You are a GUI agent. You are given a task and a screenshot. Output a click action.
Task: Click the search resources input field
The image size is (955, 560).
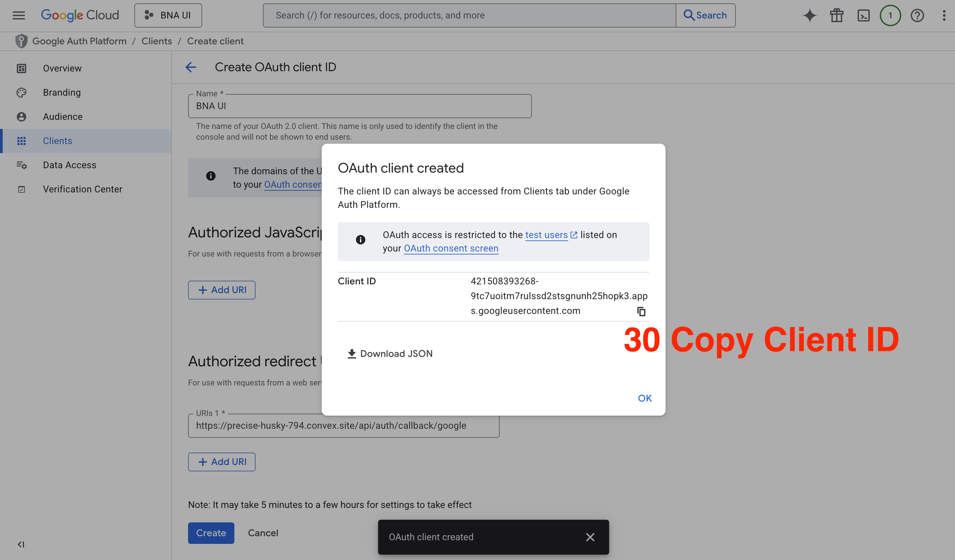click(x=469, y=15)
